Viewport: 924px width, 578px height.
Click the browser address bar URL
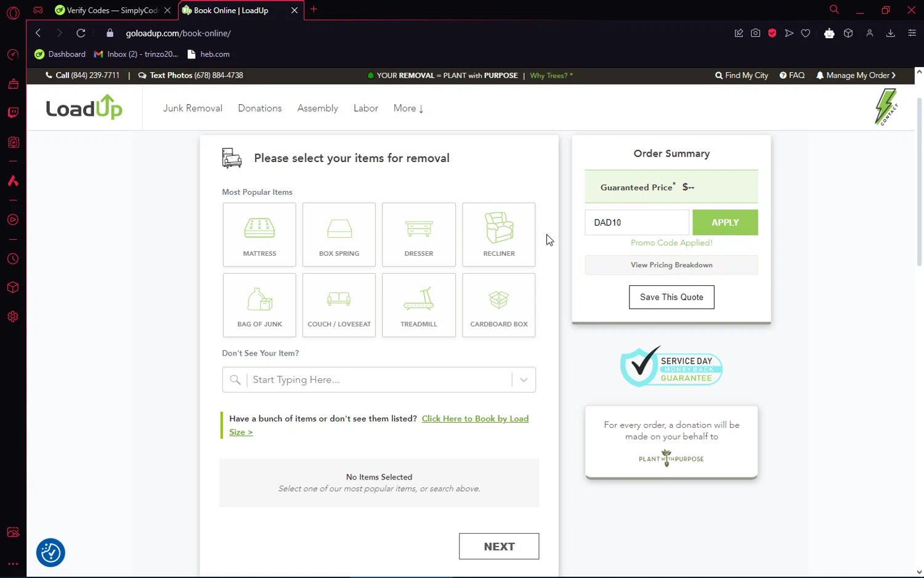pos(179,33)
